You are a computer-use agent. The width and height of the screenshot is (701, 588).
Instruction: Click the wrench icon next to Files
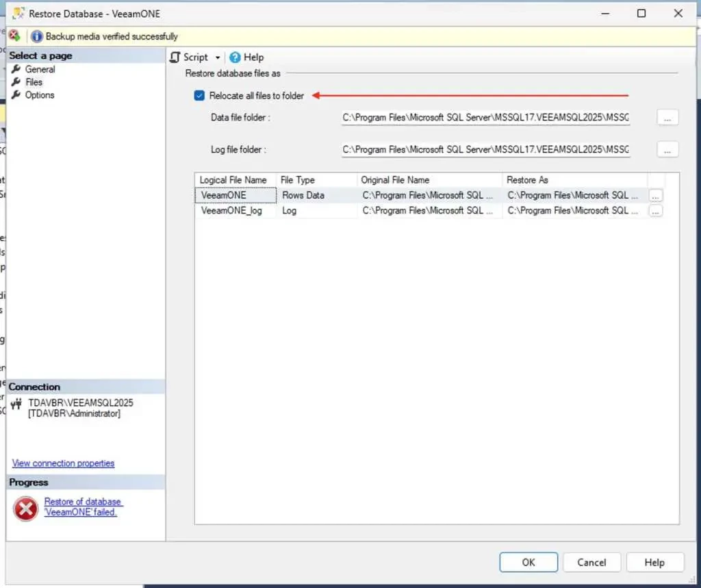[16, 82]
